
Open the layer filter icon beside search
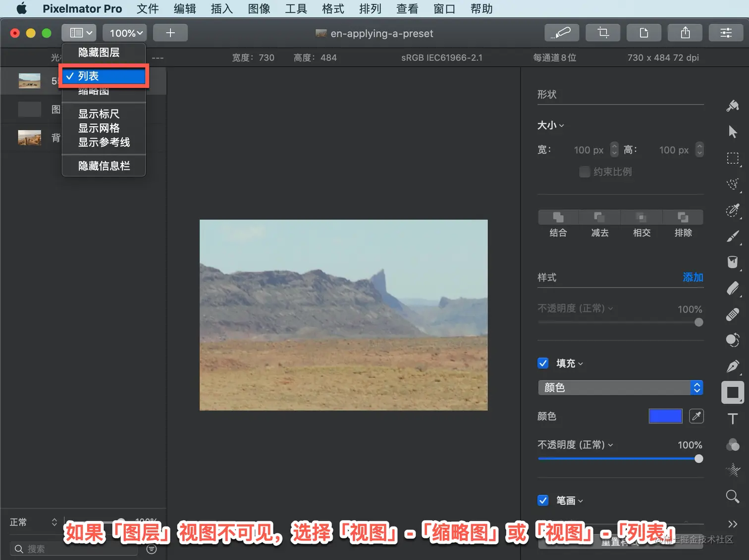152,549
